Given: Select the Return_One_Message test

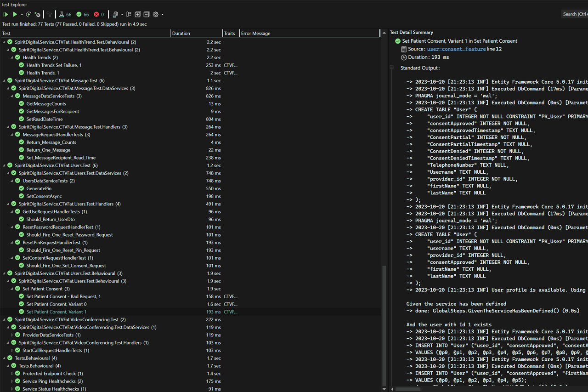Looking at the screenshot, I should point(48,150).
